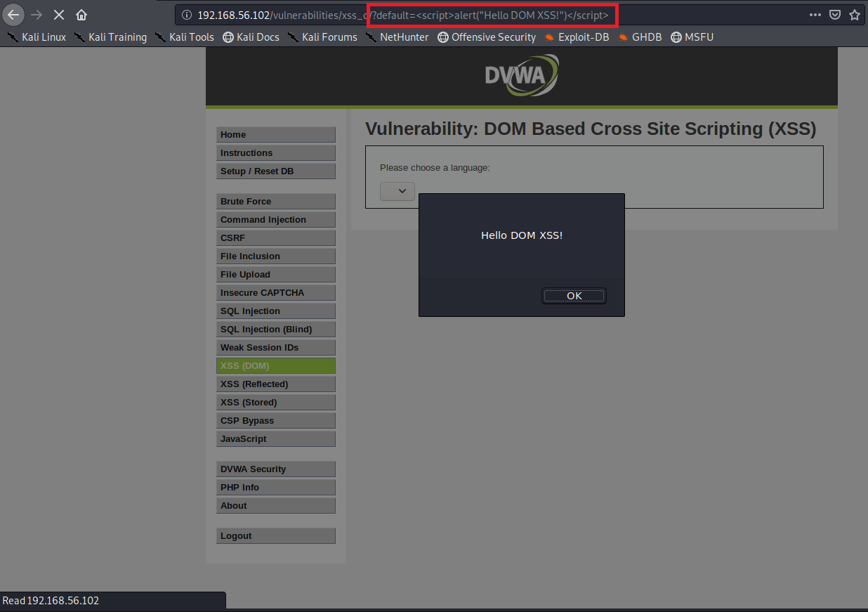Image resolution: width=868 pixels, height=612 pixels.
Task: Click the Logout button in sidebar
Action: point(275,536)
